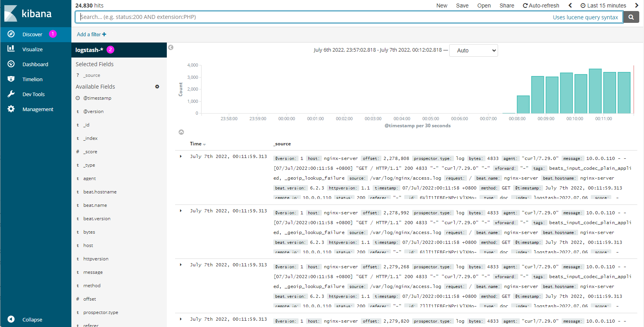The width and height of the screenshot is (644, 327).
Task: Collapse the side navigation arrow icon
Action: pyautogui.click(x=11, y=319)
